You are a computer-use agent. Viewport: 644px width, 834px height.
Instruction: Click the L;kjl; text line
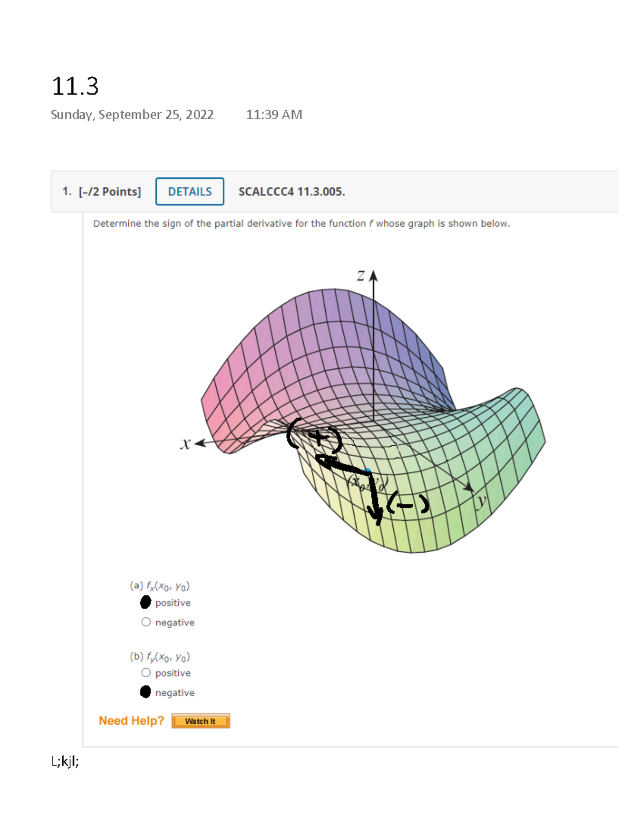click(65, 762)
